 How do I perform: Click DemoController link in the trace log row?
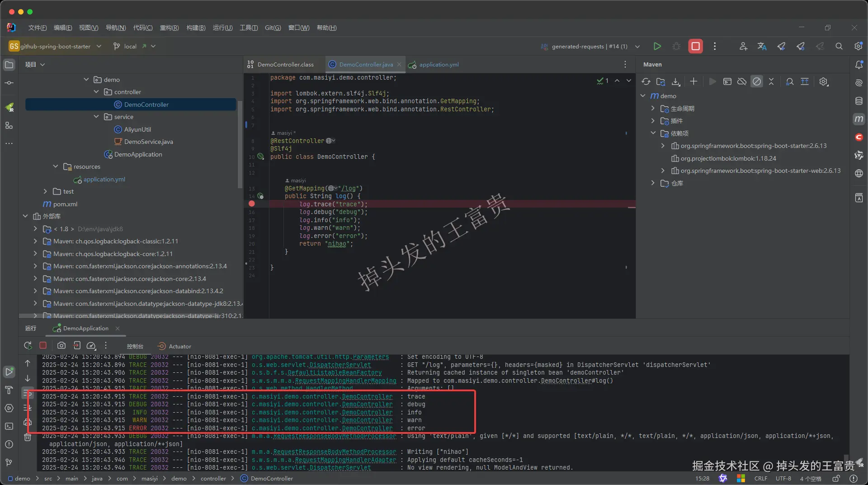(367, 396)
